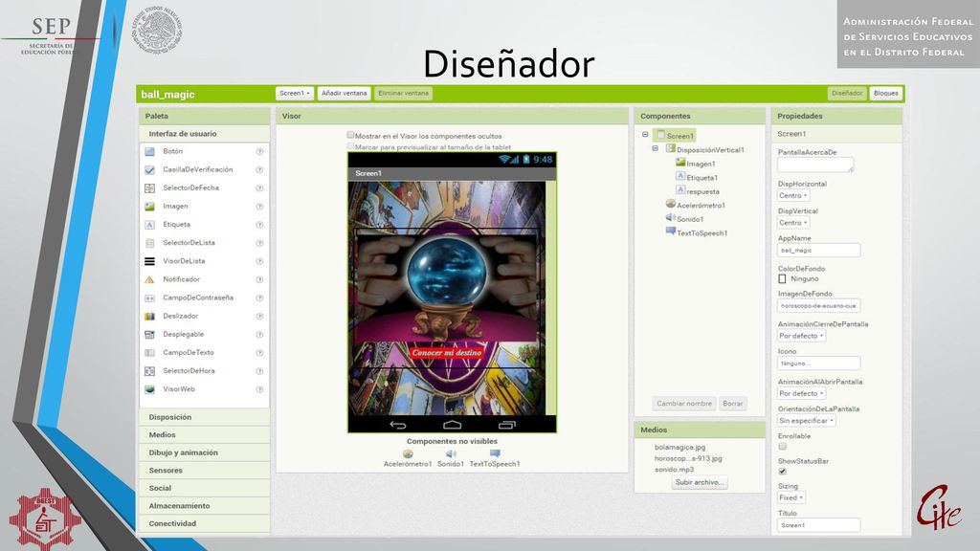Open DispVertical Centro dropdown
This screenshot has width=980, height=551.
[x=793, y=223]
